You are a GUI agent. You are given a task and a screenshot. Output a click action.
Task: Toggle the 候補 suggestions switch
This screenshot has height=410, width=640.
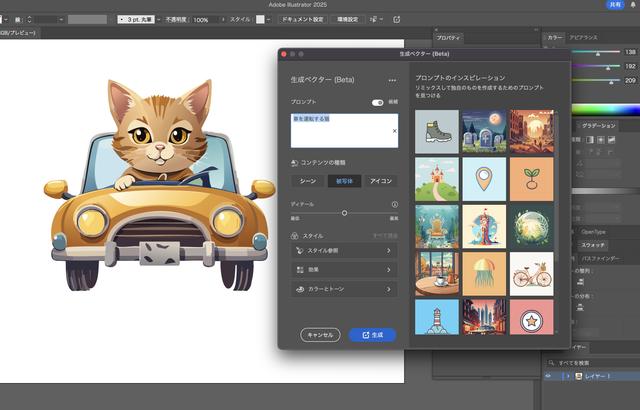pos(378,102)
